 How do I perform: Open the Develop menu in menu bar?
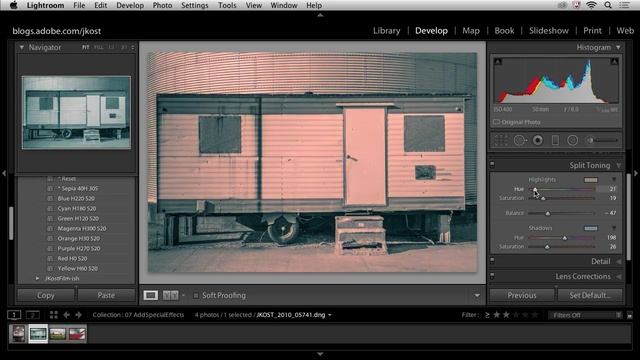130,5
